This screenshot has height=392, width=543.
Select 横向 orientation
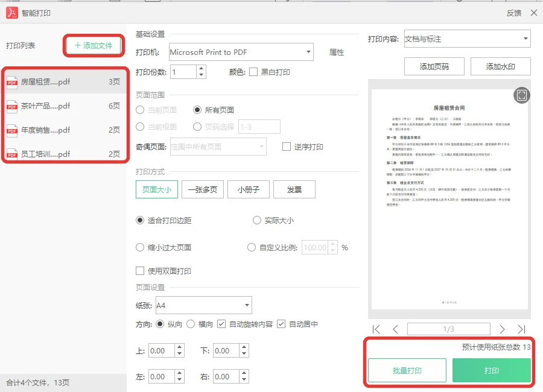(191, 324)
